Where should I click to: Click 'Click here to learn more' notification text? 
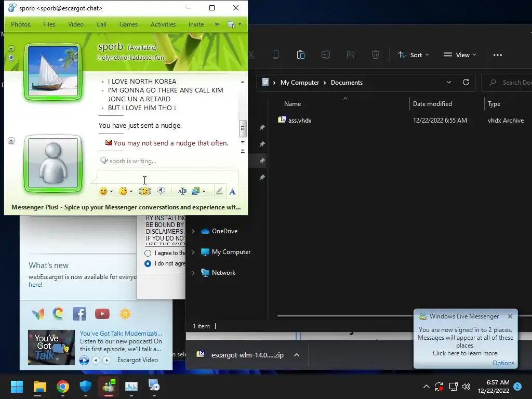465,353
